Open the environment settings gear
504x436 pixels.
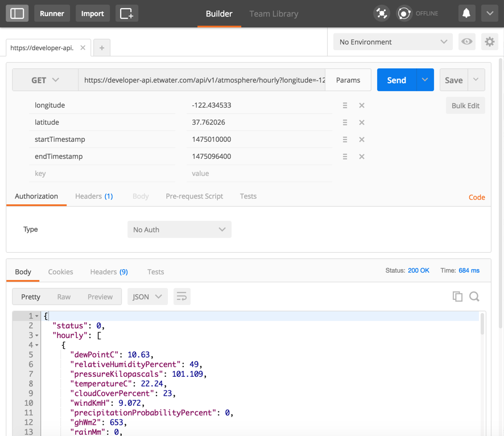click(489, 42)
